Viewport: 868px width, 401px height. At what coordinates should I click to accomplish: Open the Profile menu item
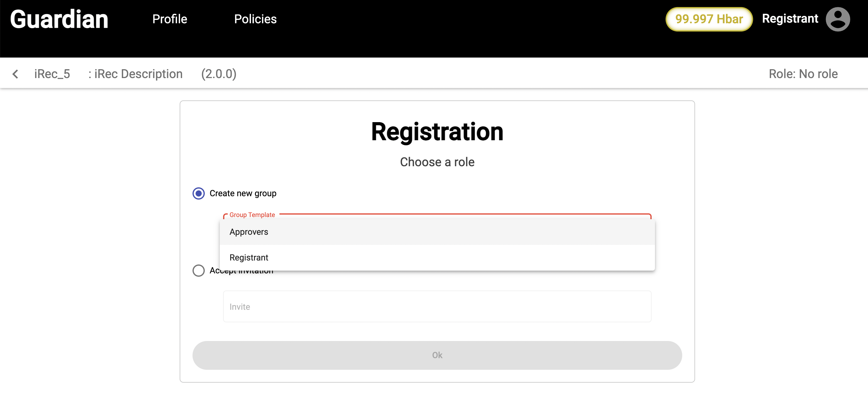[170, 19]
